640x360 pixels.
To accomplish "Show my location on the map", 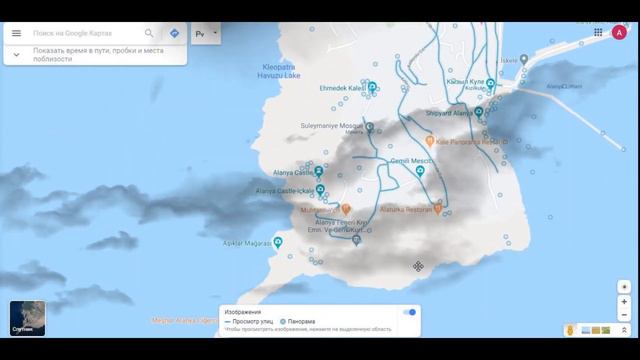I will tap(624, 287).
